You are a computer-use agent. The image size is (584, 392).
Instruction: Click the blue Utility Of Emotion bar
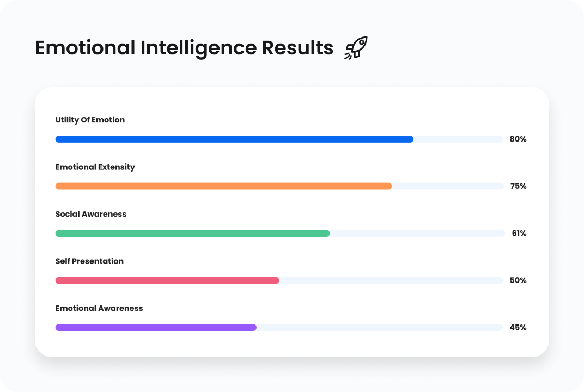234,139
